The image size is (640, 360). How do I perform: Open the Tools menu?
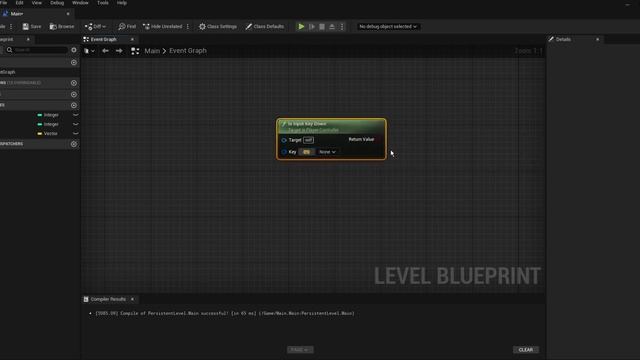click(x=103, y=3)
